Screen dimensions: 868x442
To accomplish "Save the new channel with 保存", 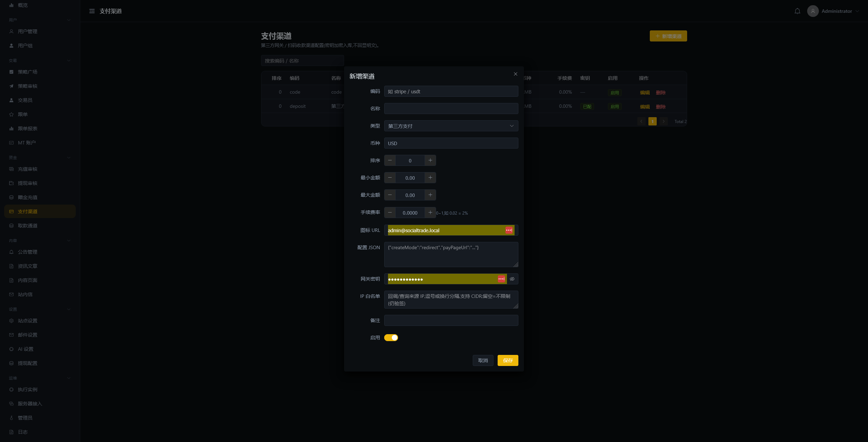I will 508,360.
